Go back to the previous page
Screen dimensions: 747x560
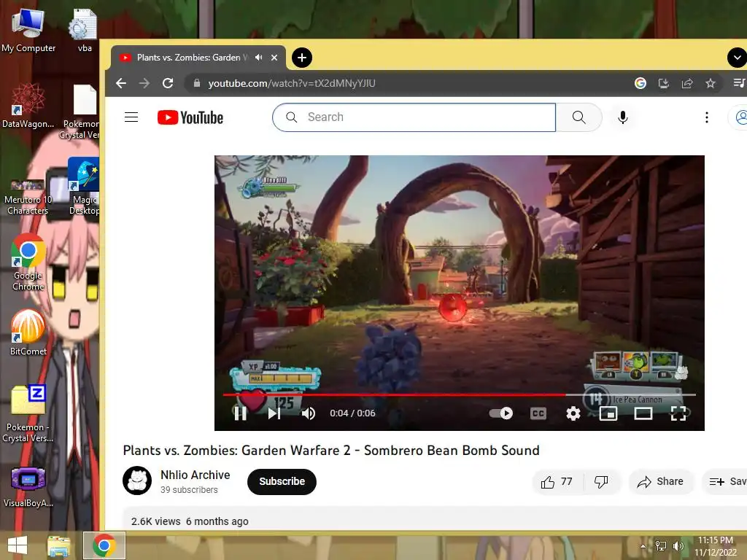pyautogui.click(x=121, y=83)
